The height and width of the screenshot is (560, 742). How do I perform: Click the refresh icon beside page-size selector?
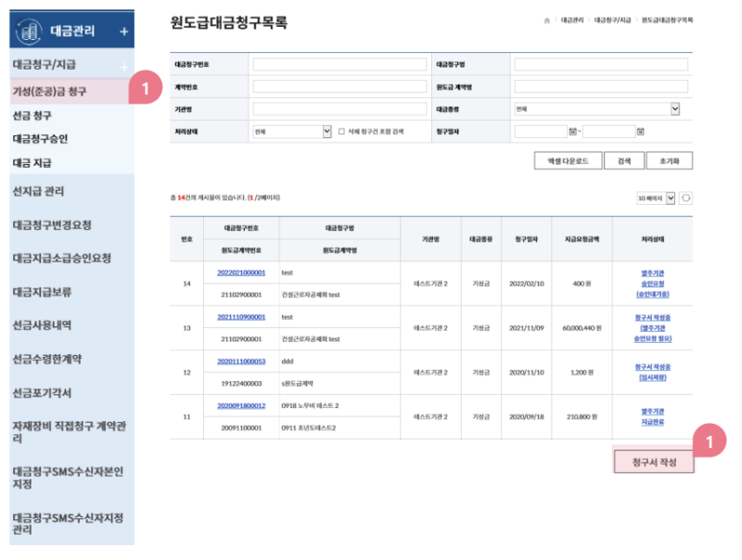click(x=685, y=198)
